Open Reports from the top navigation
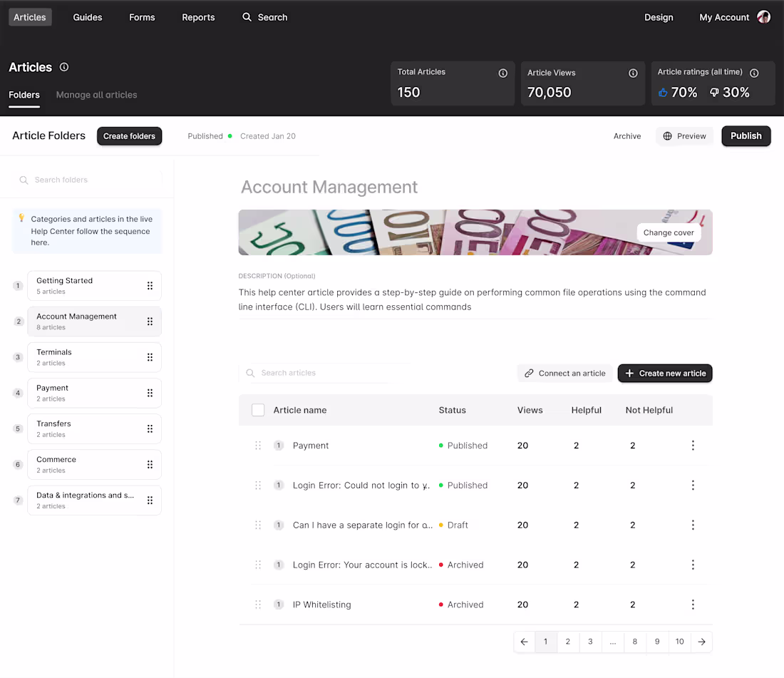The image size is (784, 678). 198,16
